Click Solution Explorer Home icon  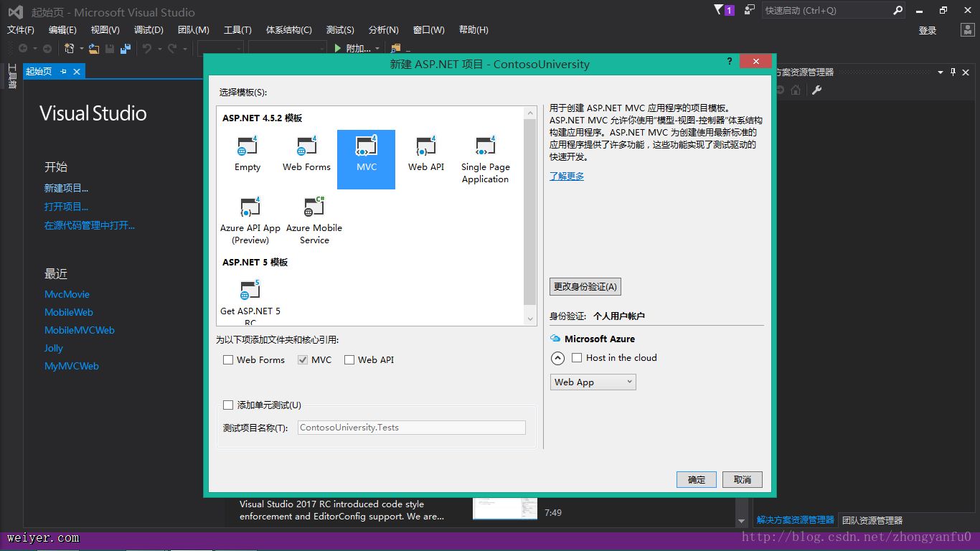coord(796,90)
